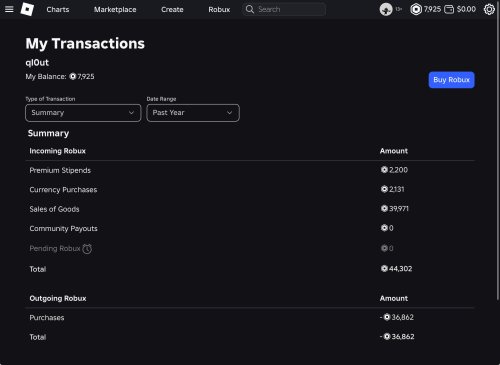500x365 pixels.
Task: Open the settings gear icon
Action: pos(489,9)
